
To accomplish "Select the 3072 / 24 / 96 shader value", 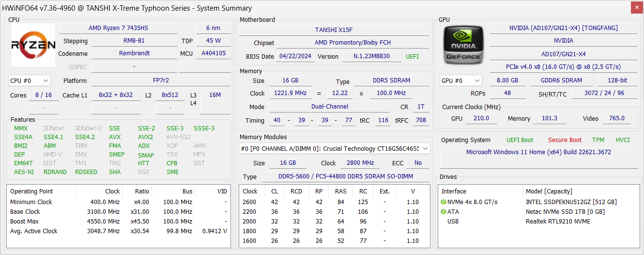I will pos(604,93).
